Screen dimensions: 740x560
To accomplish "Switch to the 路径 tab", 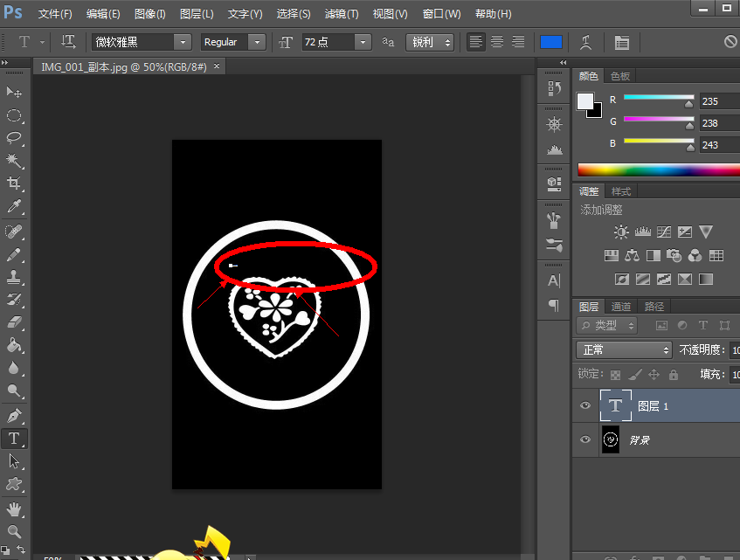I will [x=654, y=306].
